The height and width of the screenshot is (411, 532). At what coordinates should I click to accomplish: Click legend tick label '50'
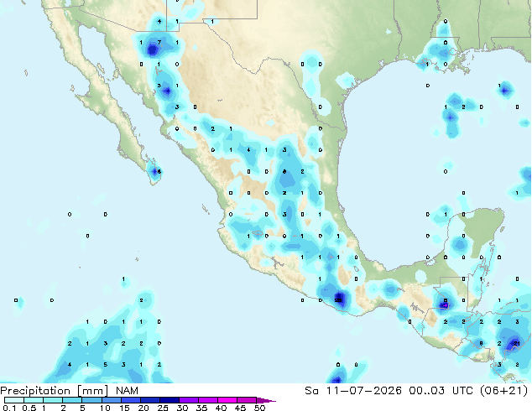pos(259,408)
